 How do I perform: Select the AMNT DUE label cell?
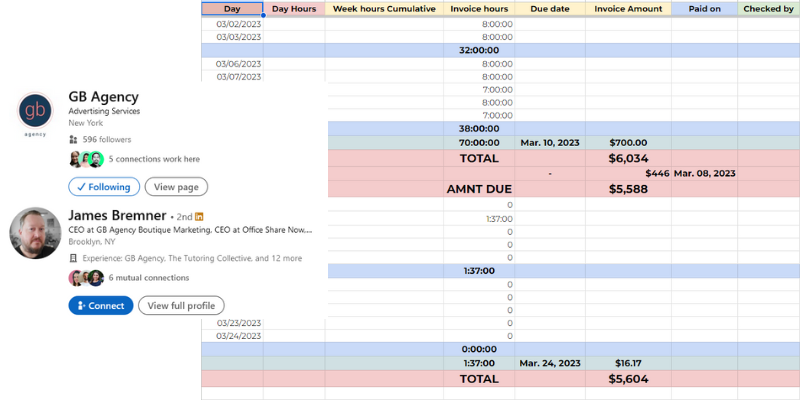(479, 189)
